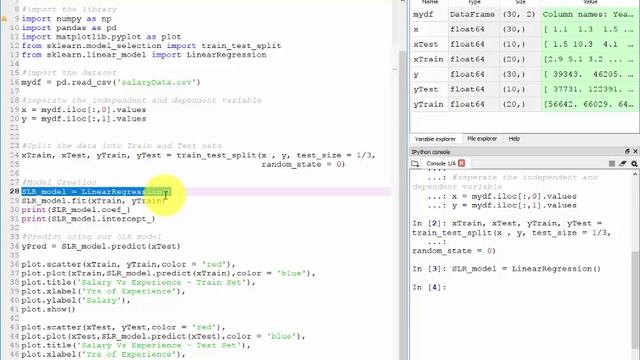This screenshot has width=640, height=360.
Task: Click the In [2]: train_test_split console entry
Action: (512, 237)
